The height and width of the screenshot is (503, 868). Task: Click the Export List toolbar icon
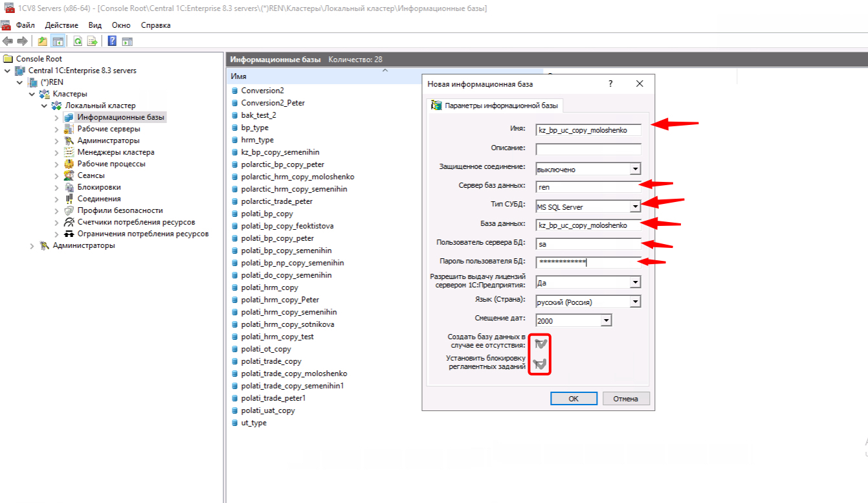pos(93,41)
